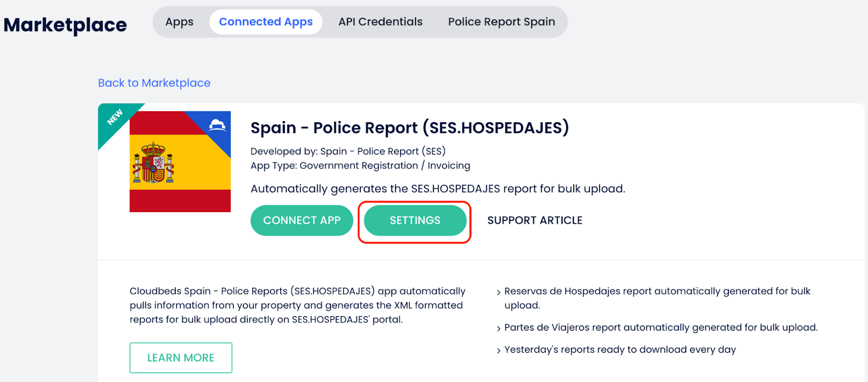Click chevron beside Reservas de Hospedajes feature
This screenshot has height=382, width=868.
(x=499, y=292)
